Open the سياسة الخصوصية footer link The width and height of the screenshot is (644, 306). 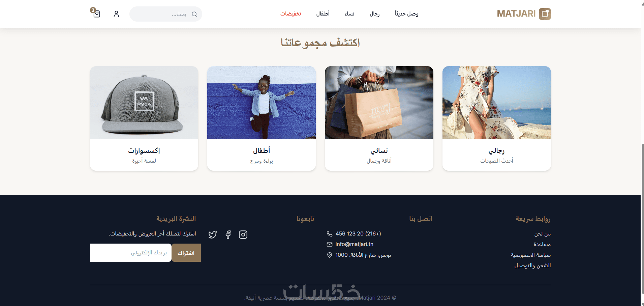click(x=531, y=255)
